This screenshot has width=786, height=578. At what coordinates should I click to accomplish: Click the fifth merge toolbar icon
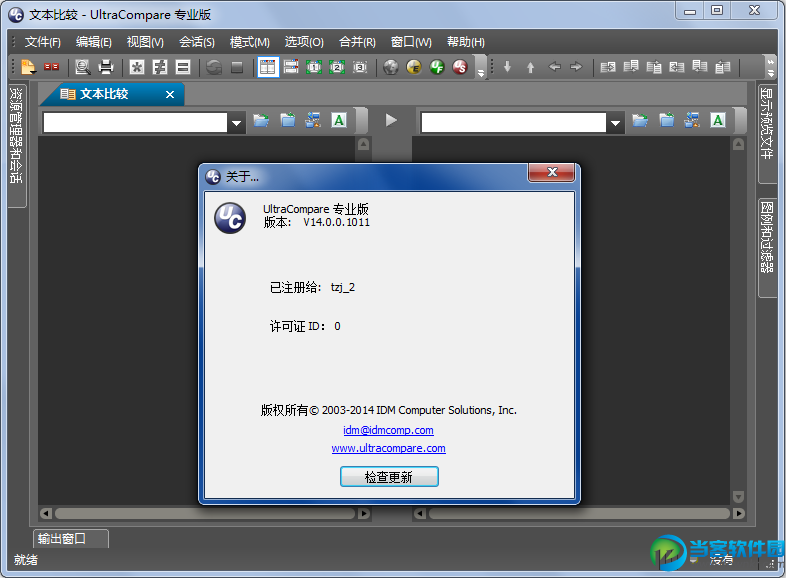(x=700, y=67)
